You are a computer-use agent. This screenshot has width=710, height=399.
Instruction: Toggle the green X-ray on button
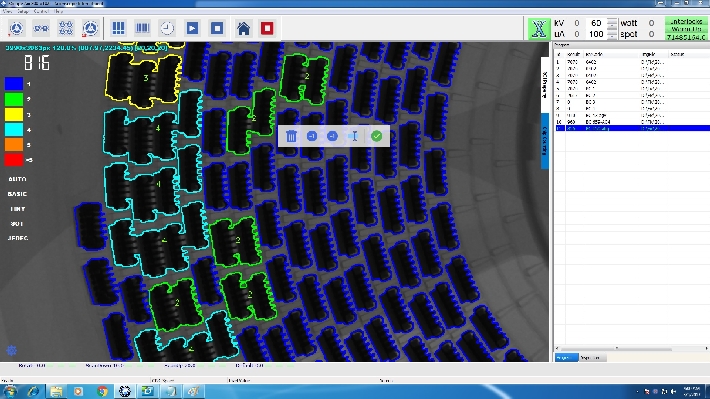tap(539, 29)
